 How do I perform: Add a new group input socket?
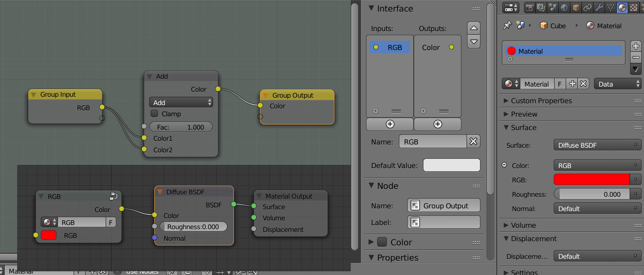[x=390, y=124]
